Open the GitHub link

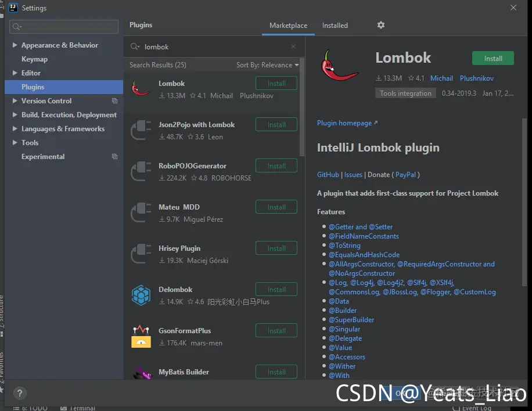coord(328,175)
